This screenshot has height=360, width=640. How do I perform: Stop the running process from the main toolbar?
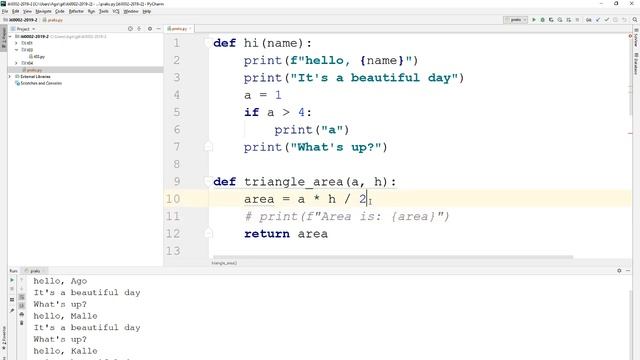(577, 20)
